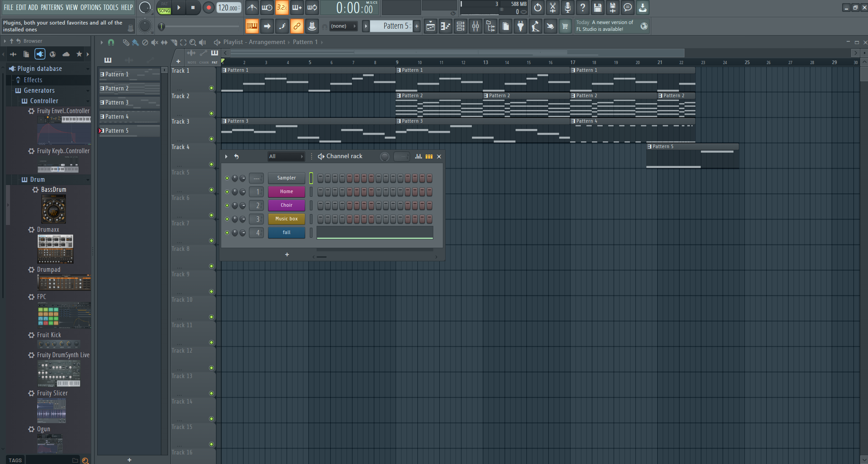Mute the Home channel in Channel rack
Image resolution: width=868 pixels, height=464 pixels.
point(227,192)
